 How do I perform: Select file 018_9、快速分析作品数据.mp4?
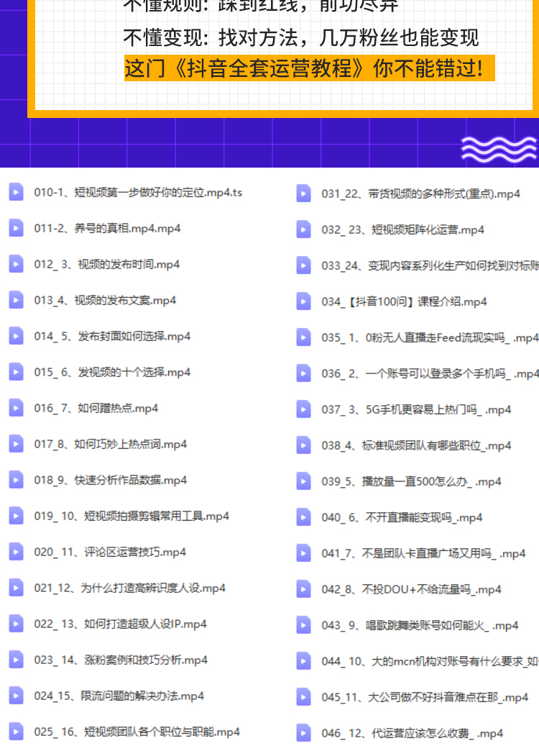pyautogui.click(x=110, y=481)
